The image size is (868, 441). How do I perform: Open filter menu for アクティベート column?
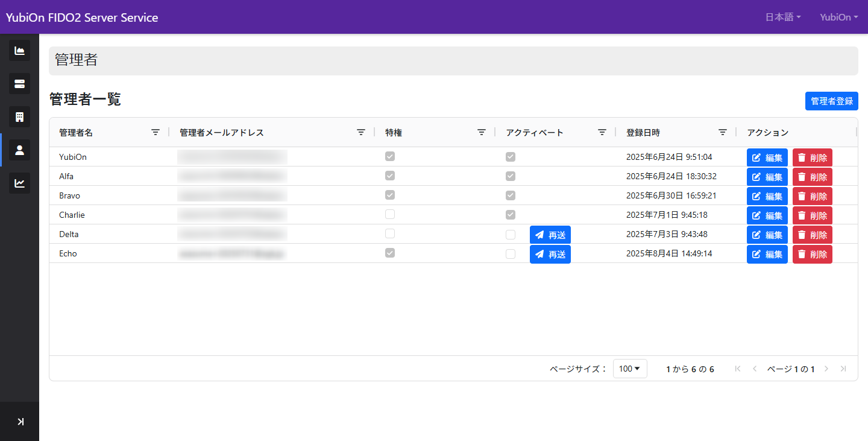coord(602,132)
